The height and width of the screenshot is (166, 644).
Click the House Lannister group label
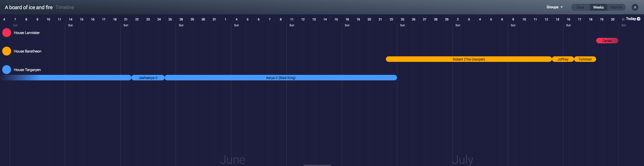tap(27, 33)
